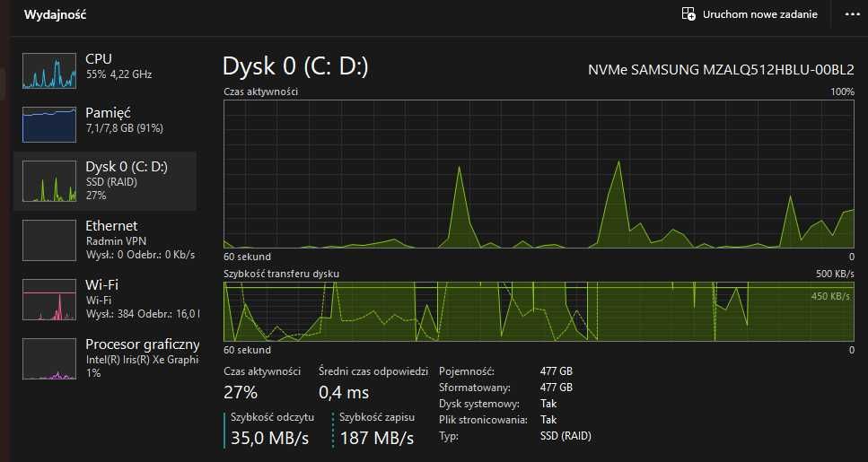Click the Czas aktywności activity graph
The image size is (868, 462).
(x=539, y=174)
